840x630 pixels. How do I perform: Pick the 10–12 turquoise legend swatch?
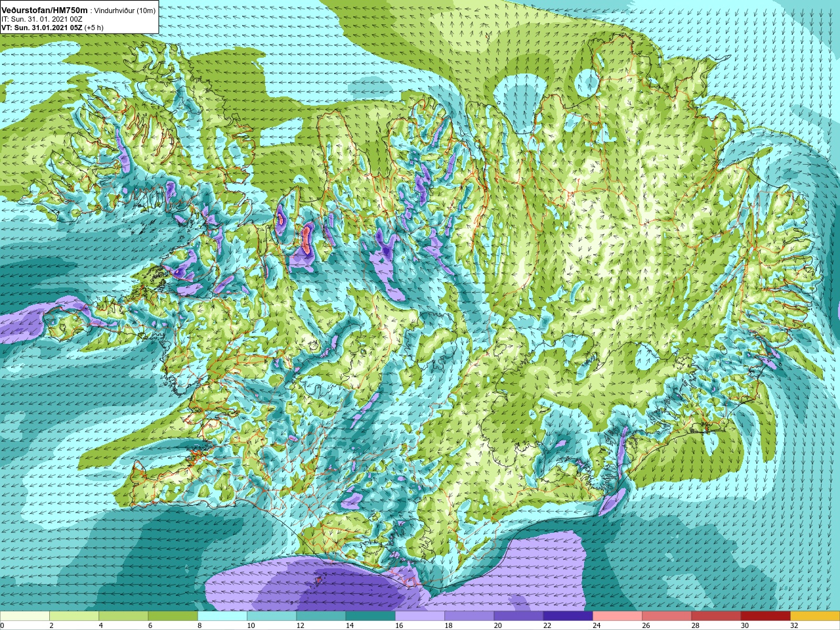click(272, 616)
